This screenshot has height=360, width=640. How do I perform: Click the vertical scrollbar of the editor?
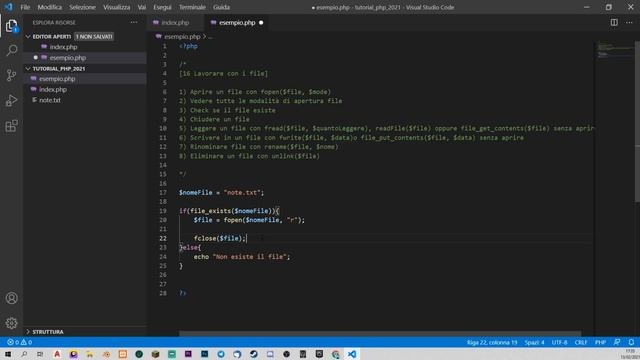637,121
